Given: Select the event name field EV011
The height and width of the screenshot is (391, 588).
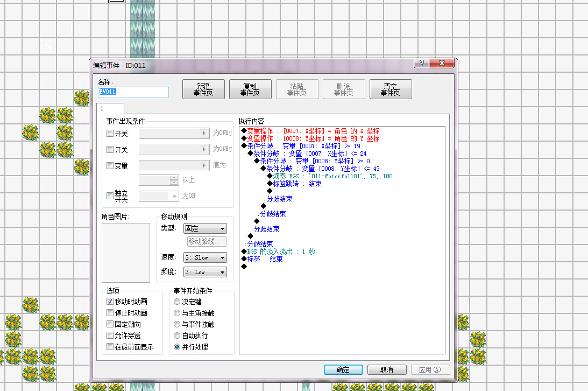Looking at the screenshot, I should pyautogui.click(x=133, y=92).
